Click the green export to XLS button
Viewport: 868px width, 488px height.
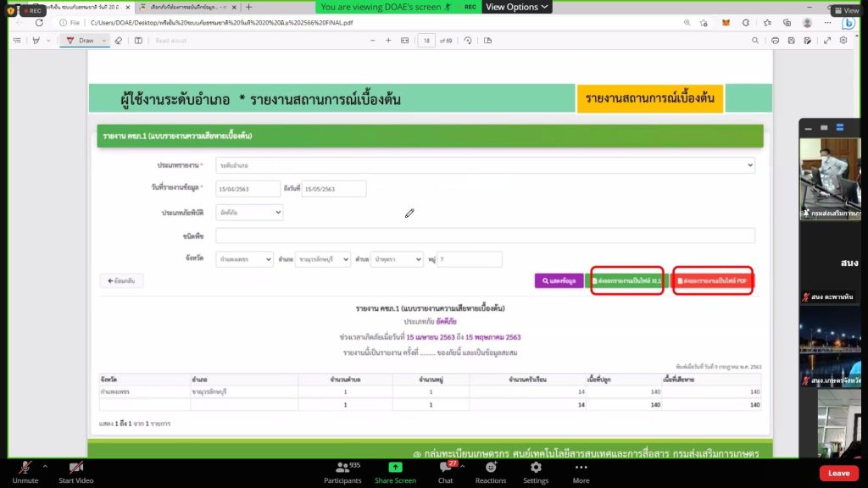(x=627, y=280)
